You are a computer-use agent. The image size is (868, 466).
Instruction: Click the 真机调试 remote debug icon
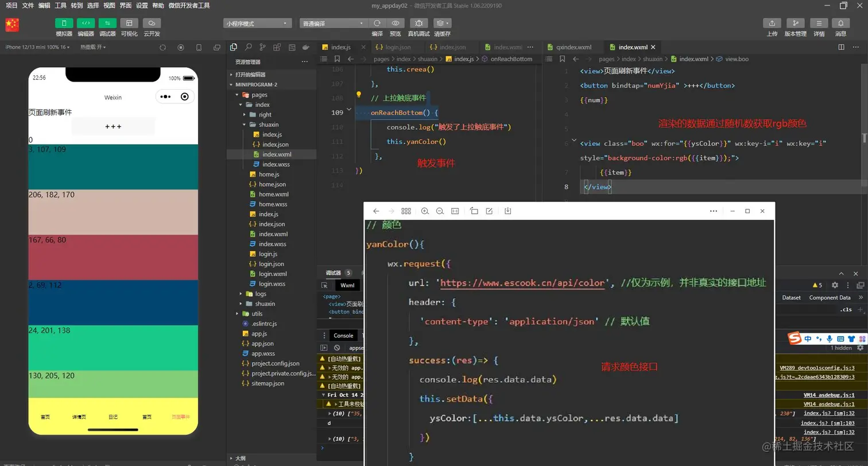(418, 24)
